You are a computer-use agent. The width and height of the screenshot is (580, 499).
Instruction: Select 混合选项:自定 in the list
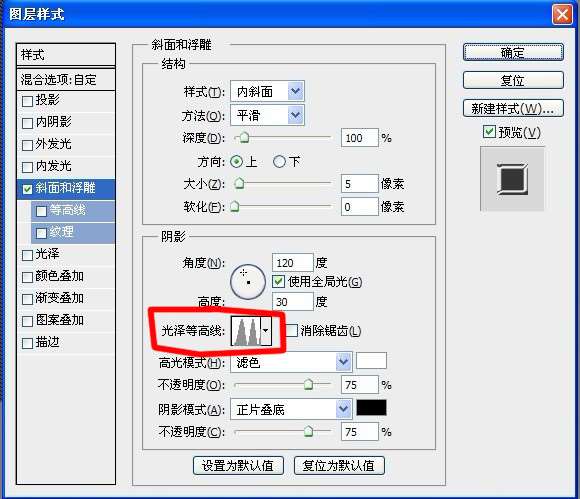click(x=66, y=80)
